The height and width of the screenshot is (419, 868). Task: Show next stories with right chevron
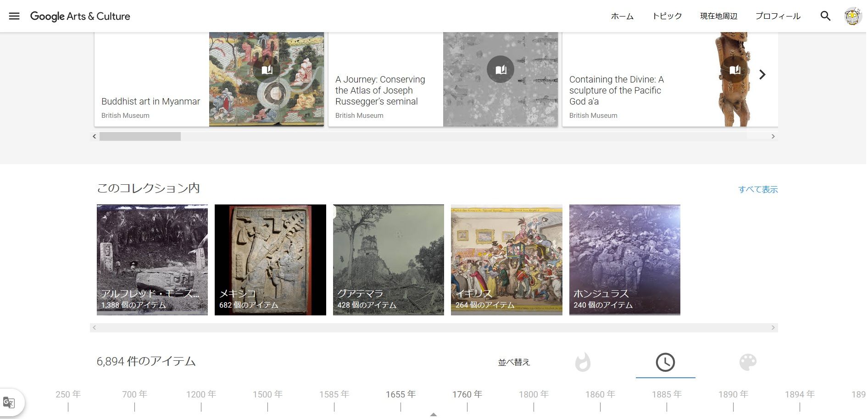762,74
